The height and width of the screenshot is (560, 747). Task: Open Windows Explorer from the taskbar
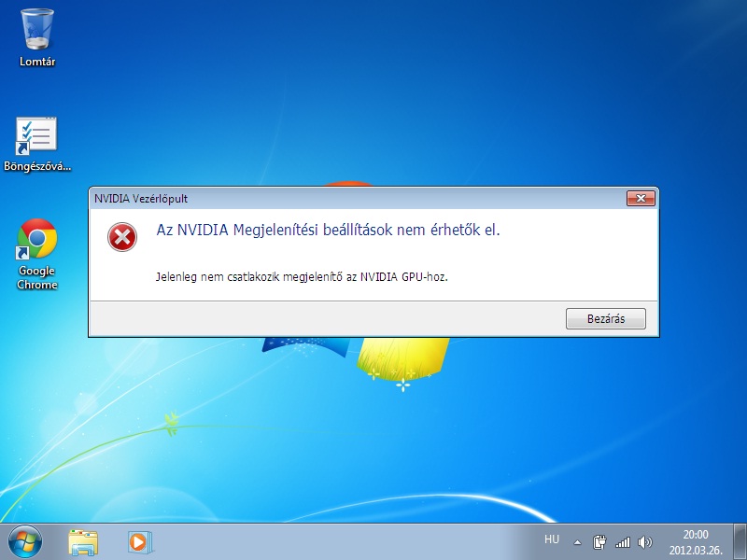click(83, 542)
